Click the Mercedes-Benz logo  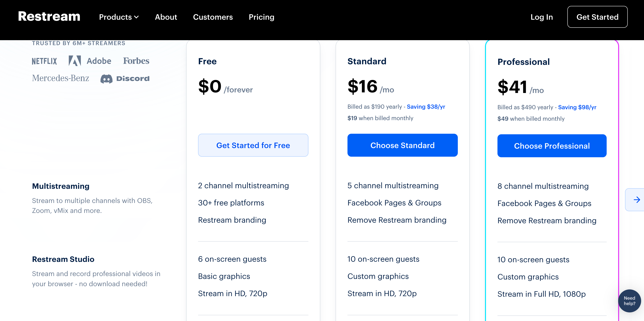[61, 78]
